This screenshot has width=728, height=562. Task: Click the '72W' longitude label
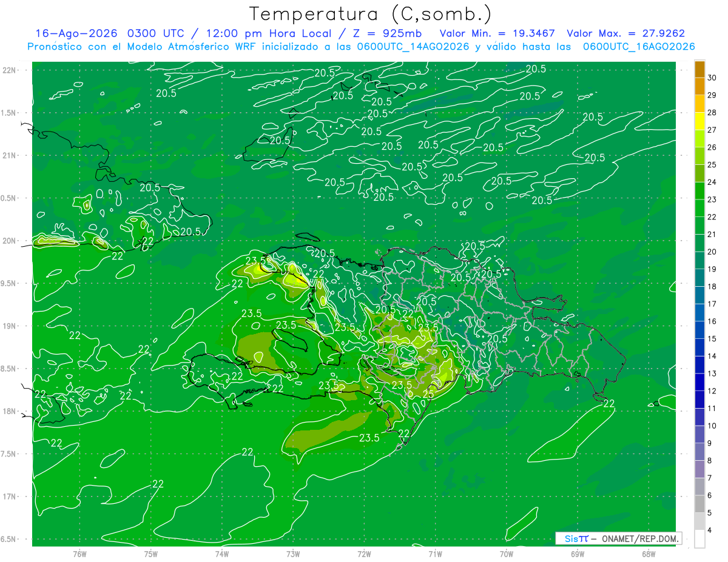click(x=364, y=554)
